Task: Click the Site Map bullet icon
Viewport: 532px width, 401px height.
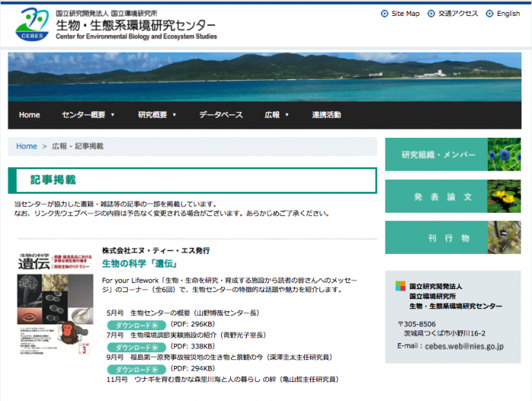Action: pyautogui.click(x=385, y=14)
